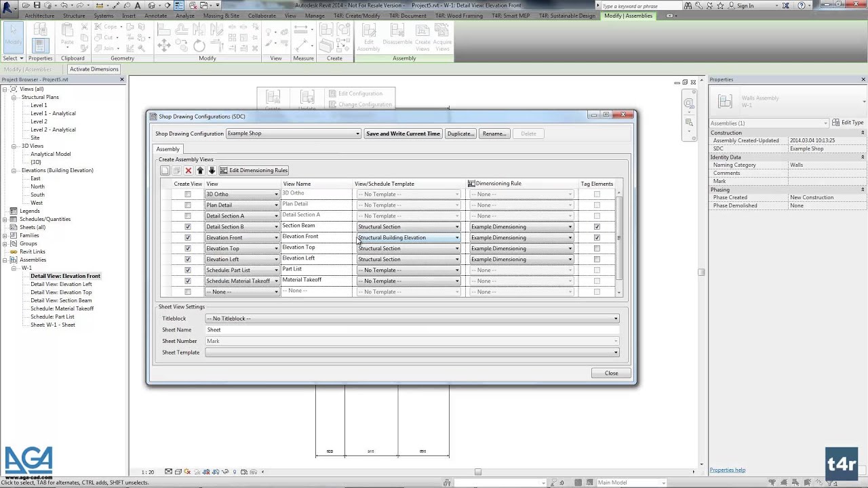Click the Undo icon in the quick access toolbar
Screen dimensions: 868x488
[64, 5]
